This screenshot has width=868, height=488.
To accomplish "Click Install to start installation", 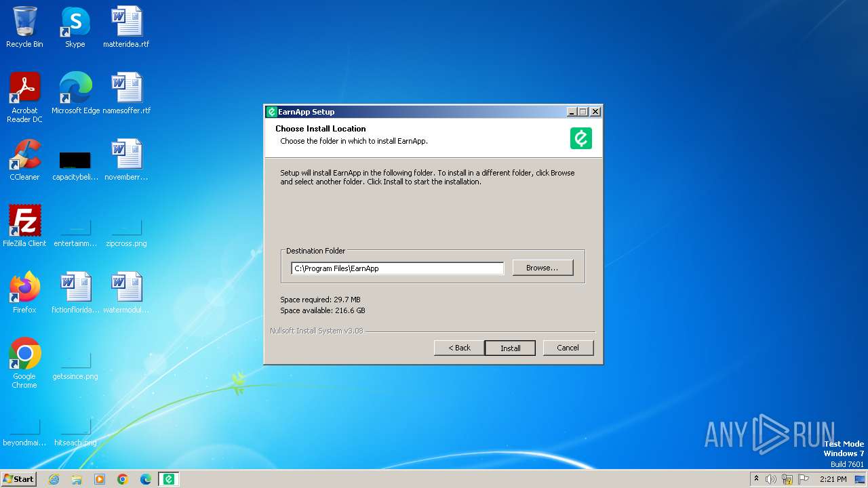I will [x=510, y=348].
